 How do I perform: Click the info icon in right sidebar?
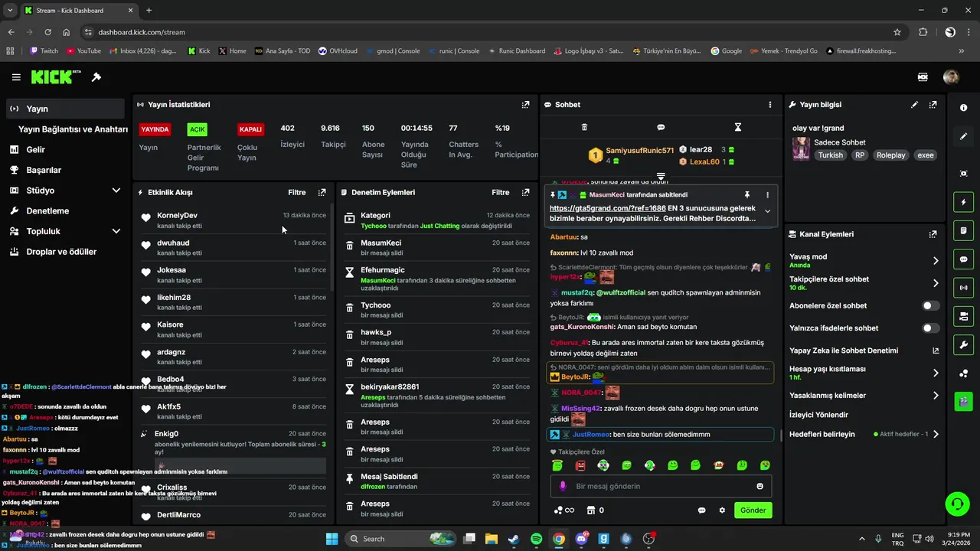tap(963, 108)
